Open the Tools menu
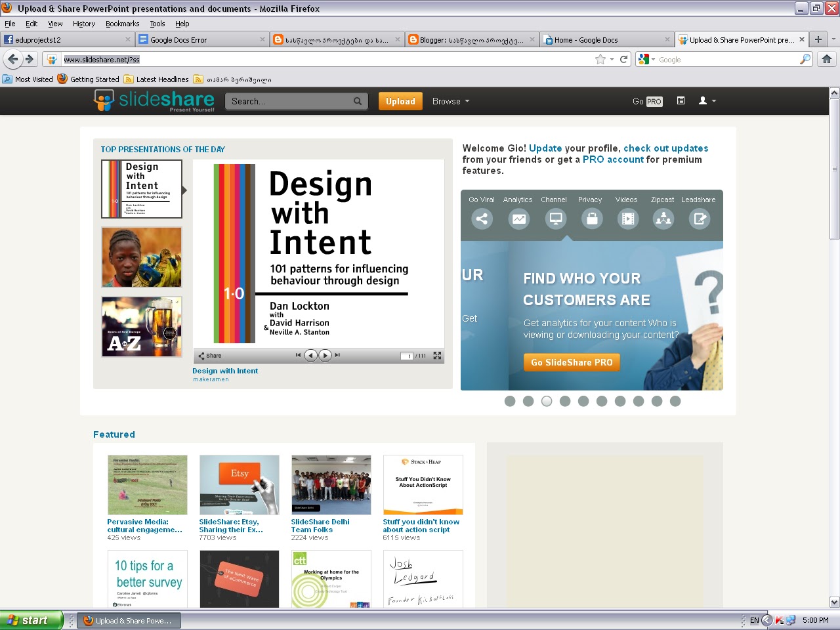 point(157,24)
